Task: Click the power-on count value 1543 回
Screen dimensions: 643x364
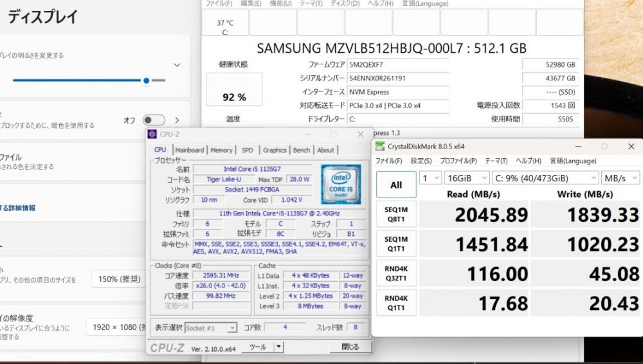Action: [550, 105]
